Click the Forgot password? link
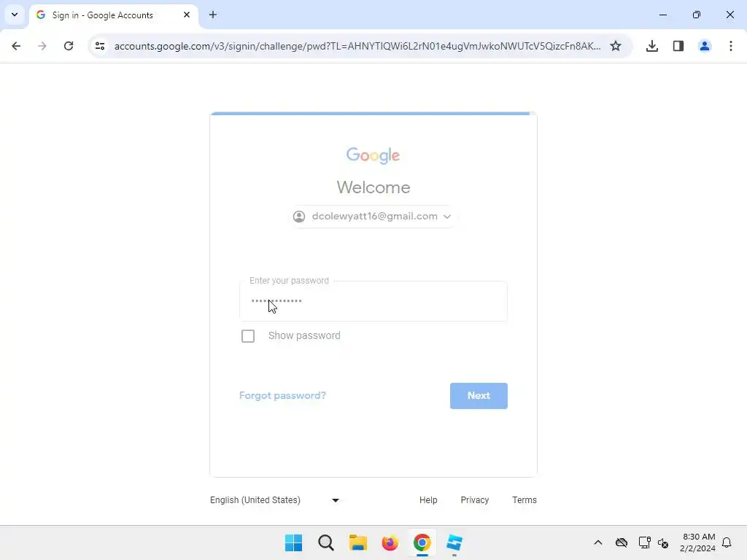Viewport: 747px width, 560px height. pyautogui.click(x=282, y=396)
